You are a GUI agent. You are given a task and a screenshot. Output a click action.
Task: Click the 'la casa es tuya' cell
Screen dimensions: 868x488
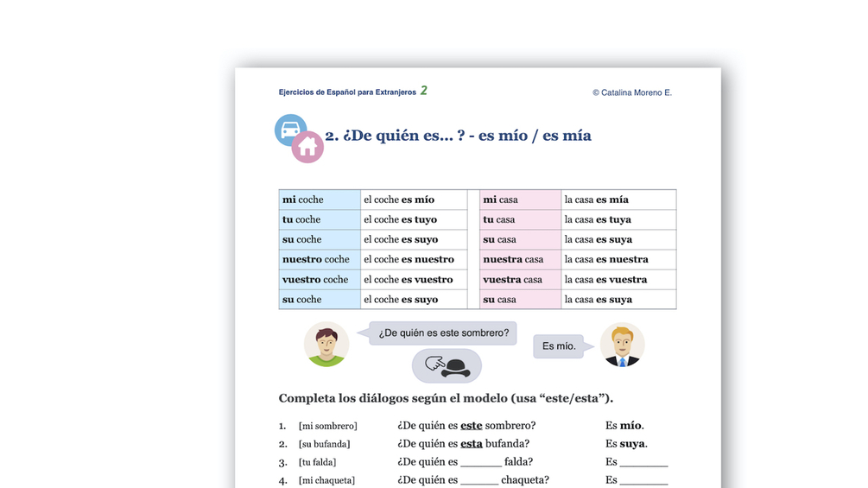coord(618,219)
